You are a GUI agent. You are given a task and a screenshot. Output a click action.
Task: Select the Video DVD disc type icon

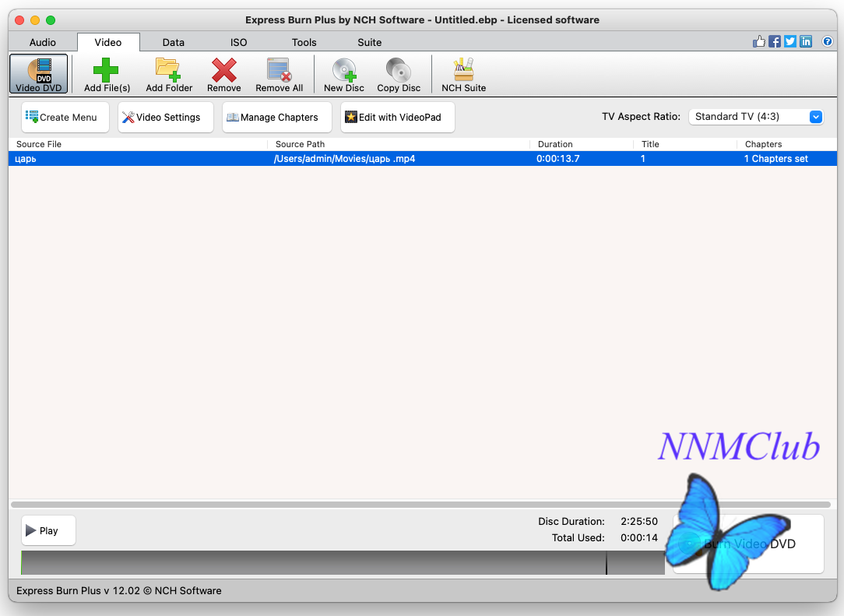tap(39, 74)
